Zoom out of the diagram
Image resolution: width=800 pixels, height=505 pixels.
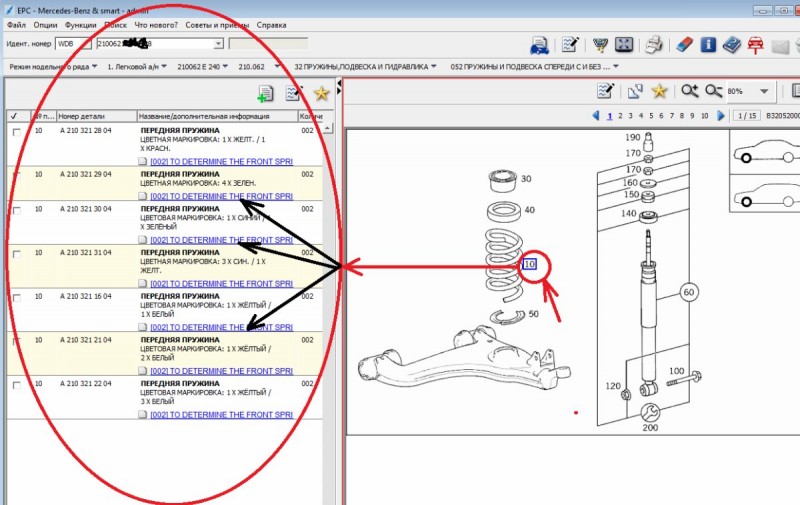click(x=713, y=91)
